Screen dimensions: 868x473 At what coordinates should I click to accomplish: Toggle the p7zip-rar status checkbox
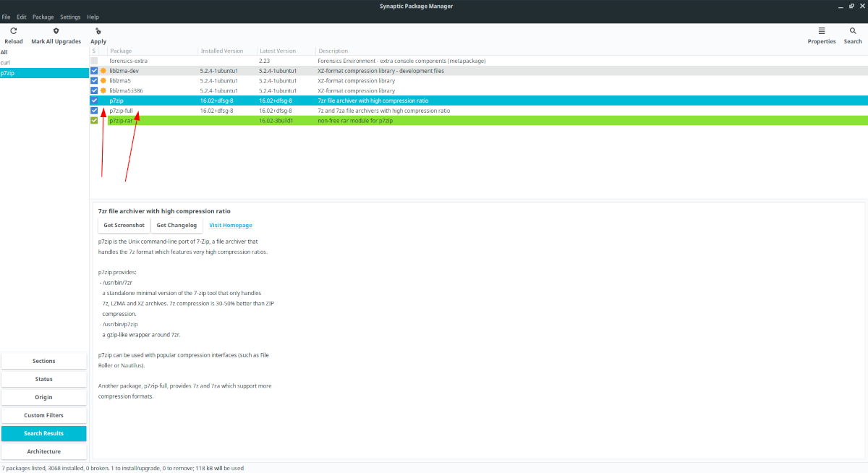[94, 121]
